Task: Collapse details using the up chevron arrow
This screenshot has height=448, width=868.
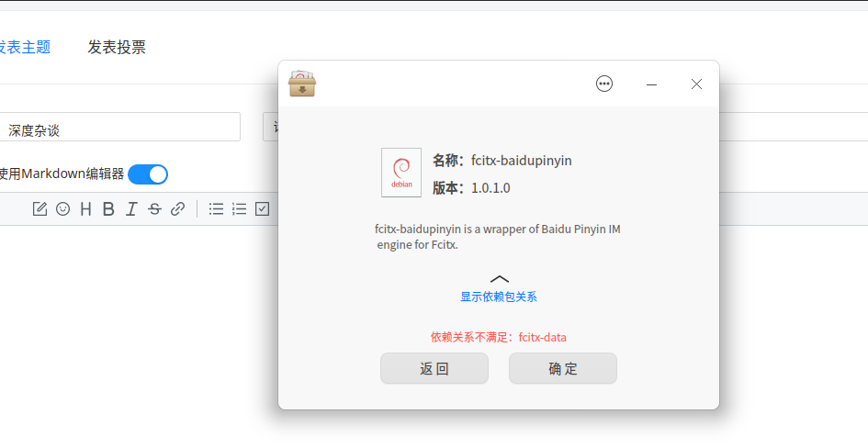Action: pyautogui.click(x=500, y=279)
